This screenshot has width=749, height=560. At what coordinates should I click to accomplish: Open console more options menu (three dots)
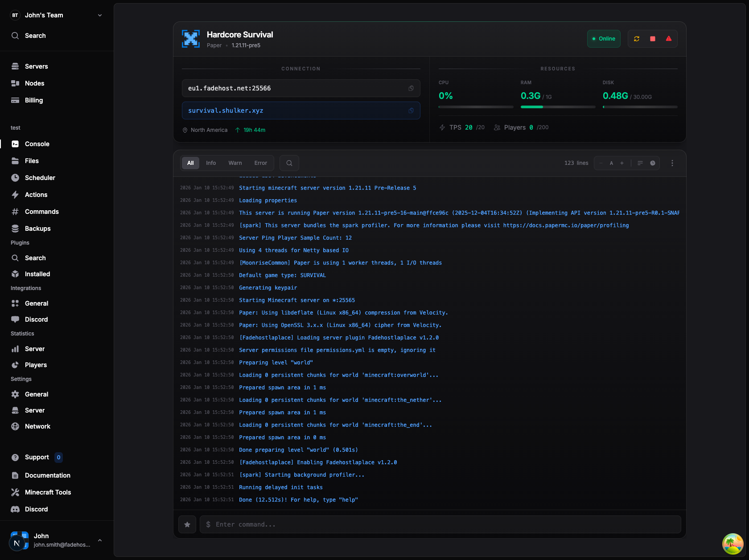(x=672, y=163)
